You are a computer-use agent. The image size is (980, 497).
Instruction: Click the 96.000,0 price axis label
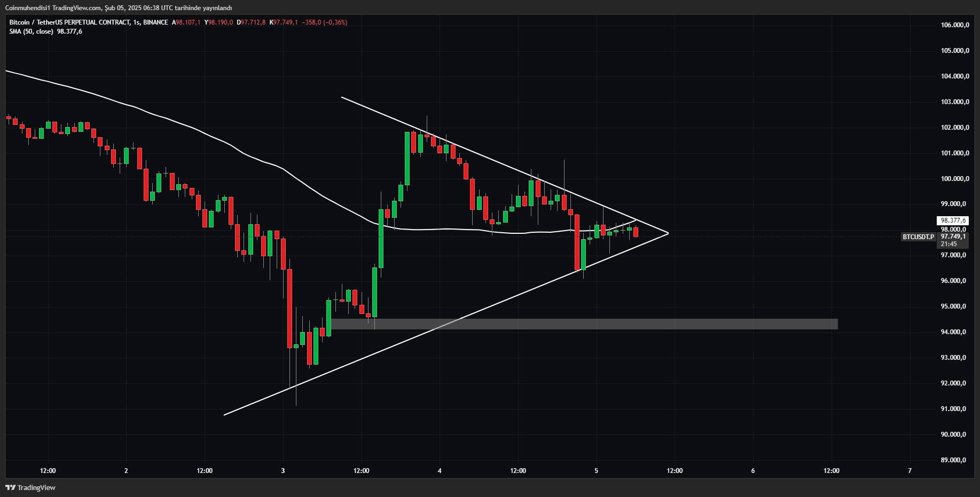pos(953,281)
